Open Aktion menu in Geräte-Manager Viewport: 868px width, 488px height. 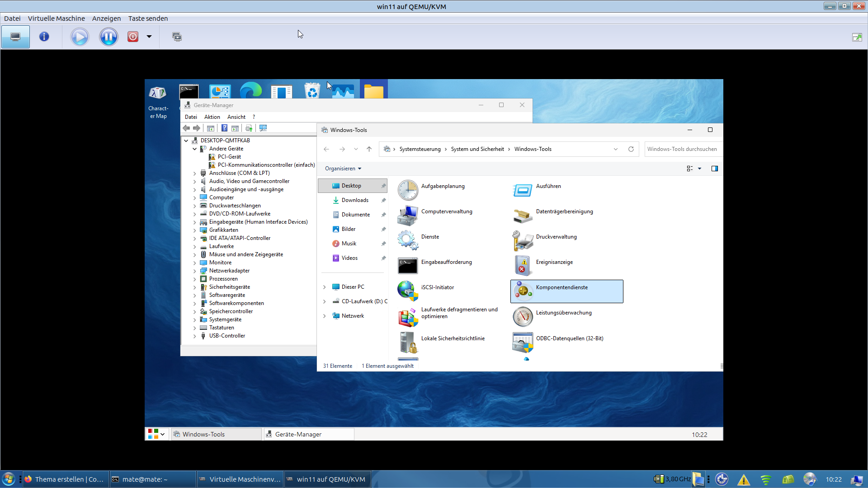(212, 117)
